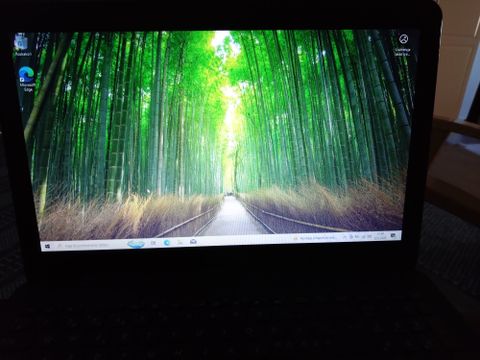The width and height of the screenshot is (480, 360).
Task: Click the blue search highlight graphic in the search box
Action: click(x=136, y=244)
